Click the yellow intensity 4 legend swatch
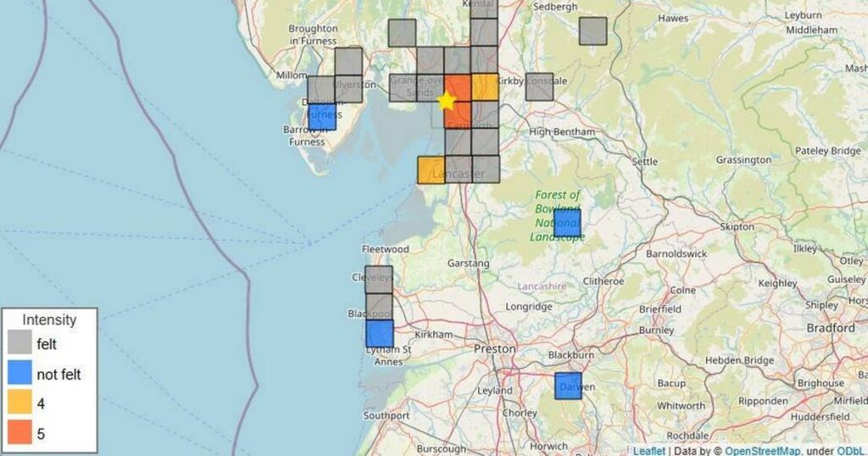The height and width of the screenshot is (456, 868). 20,403
